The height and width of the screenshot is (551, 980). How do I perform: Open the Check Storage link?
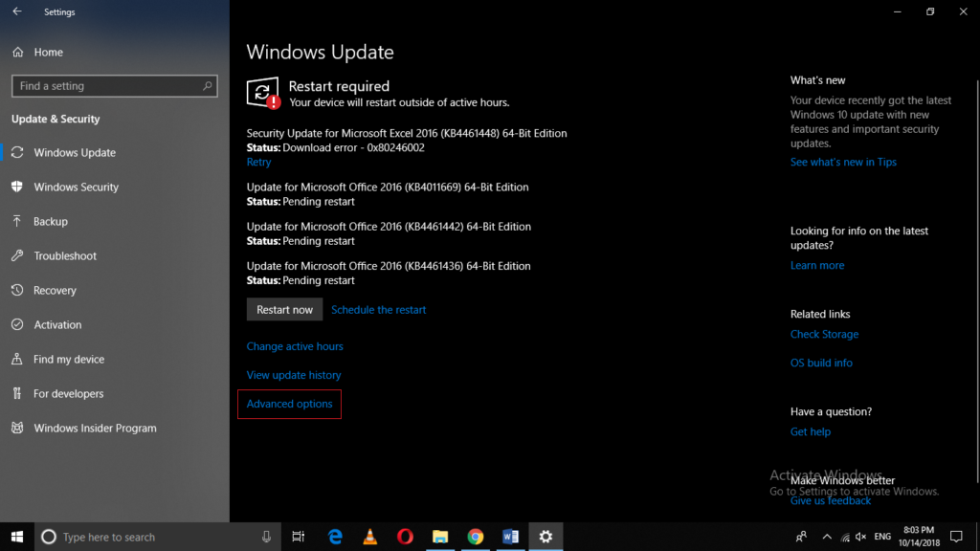coord(824,334)
